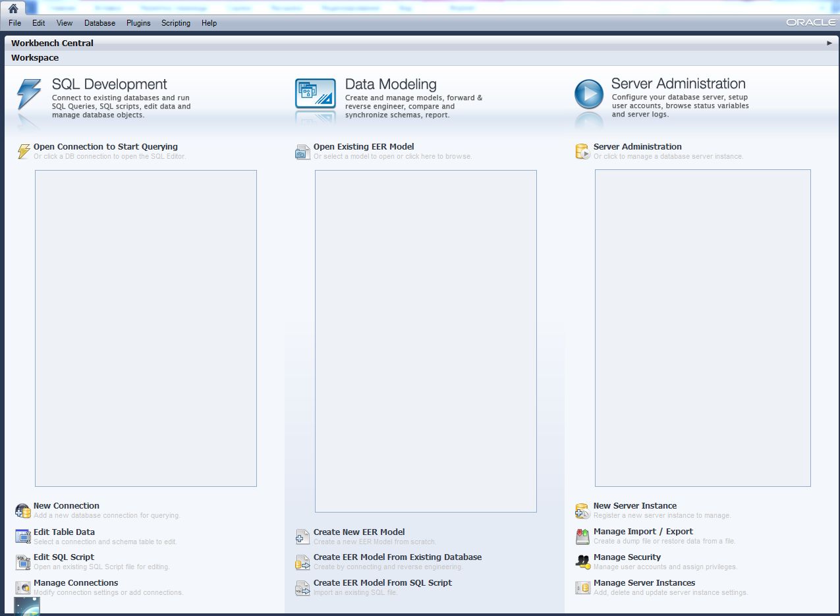This screenshot has width=840, height=616.
Task: Click the Open Connection lightning bolt icon
Action: [24, 152]
